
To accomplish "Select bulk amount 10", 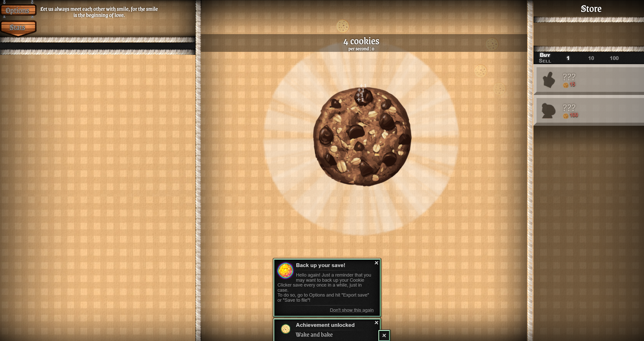I will (x=591, y=58).
